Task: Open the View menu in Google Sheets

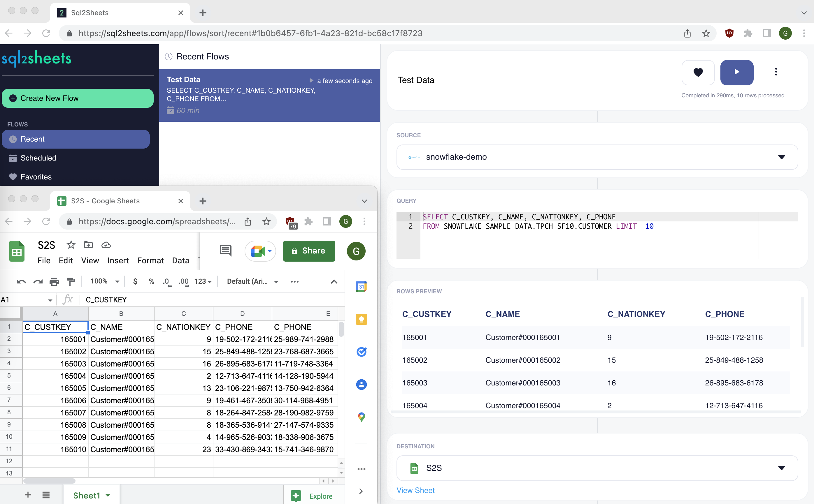Action: [x=90, y=261]
